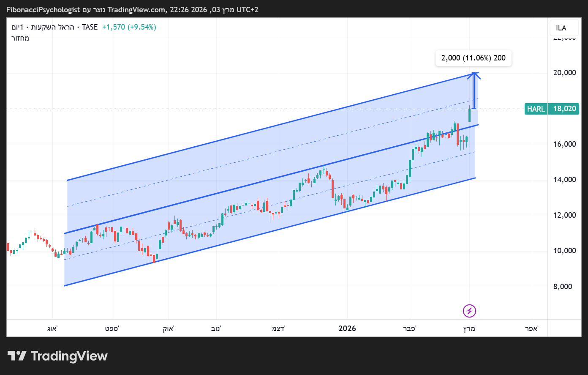Click the 'אפר month label on time axis
The width and height of the screenshot is (588, 375).
click(x=532, y=328)
